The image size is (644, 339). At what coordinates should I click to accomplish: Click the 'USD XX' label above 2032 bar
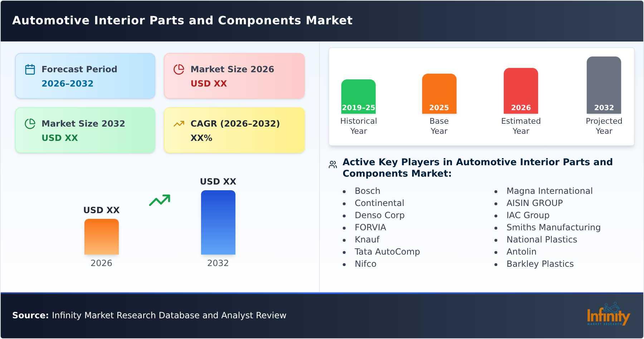218,182
